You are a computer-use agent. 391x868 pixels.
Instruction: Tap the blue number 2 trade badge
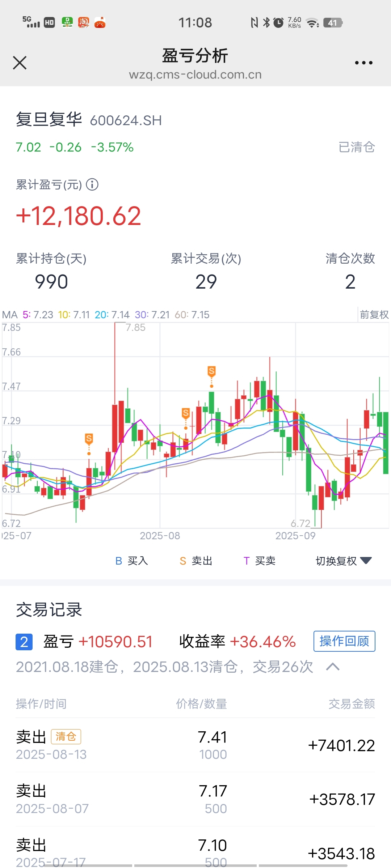(24, 642)
